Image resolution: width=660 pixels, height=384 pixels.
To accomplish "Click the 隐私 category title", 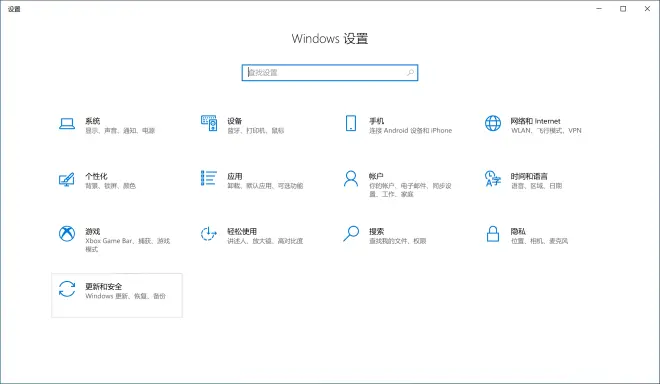I will pos(518,231).
